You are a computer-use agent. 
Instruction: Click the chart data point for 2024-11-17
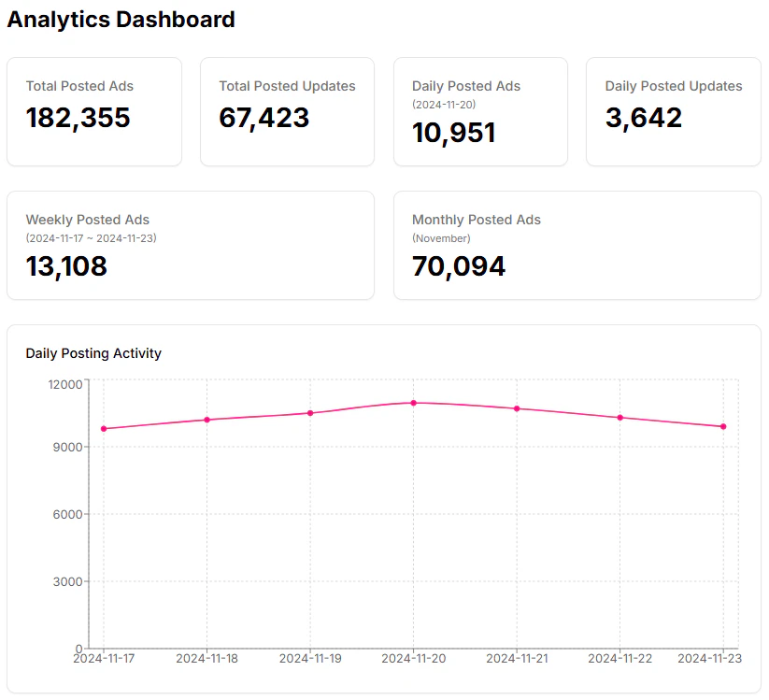pos(104,429)
